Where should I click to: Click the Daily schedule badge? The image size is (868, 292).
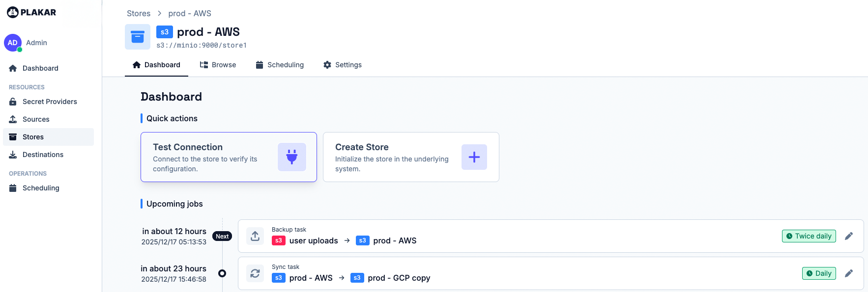pyautogui.click(x=819, y=273)
